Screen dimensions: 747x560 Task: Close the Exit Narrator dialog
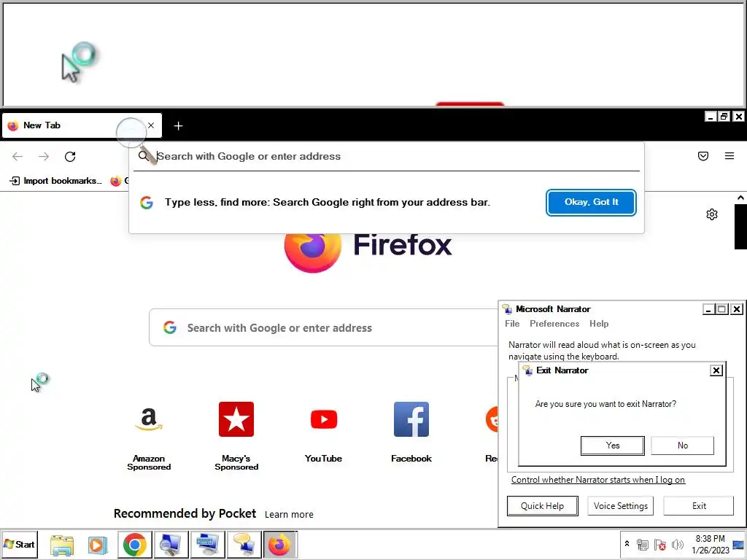[716, 370]
